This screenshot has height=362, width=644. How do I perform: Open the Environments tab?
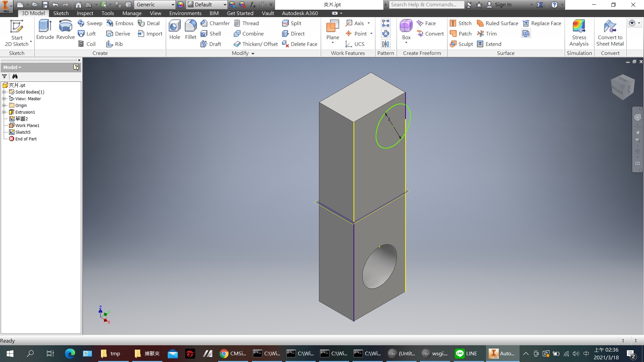click(x=185, y=13)
